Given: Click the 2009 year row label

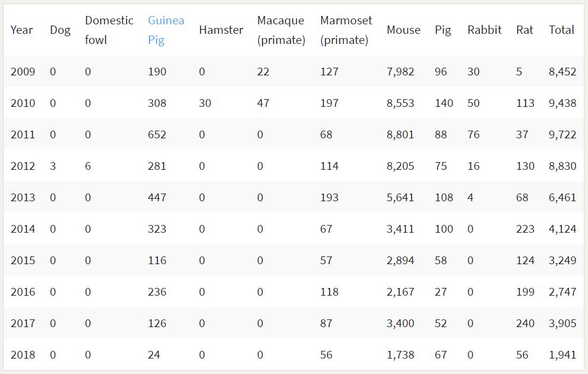Looking at the screenshot, I should pyautogui.click(x=23, y=72).
